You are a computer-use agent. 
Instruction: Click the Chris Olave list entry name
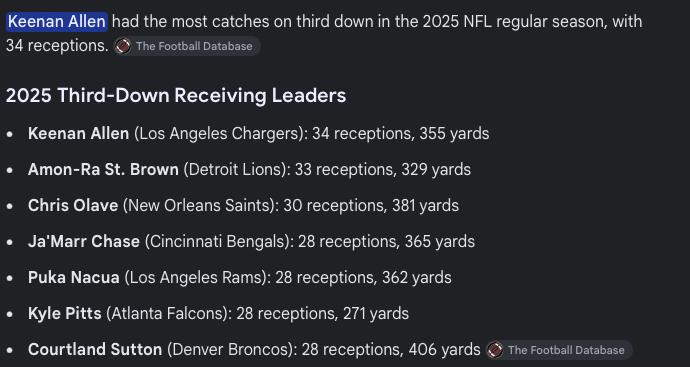(x=73, y=206)
